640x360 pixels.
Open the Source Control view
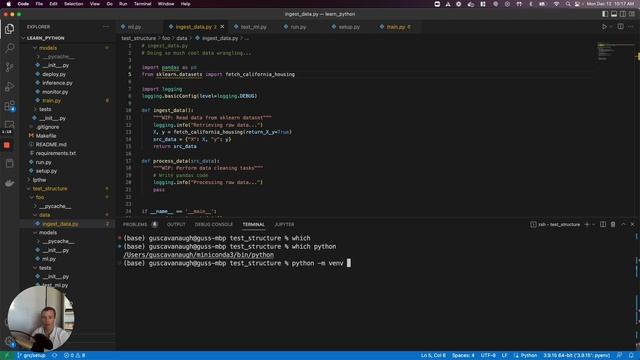[9, 67]
